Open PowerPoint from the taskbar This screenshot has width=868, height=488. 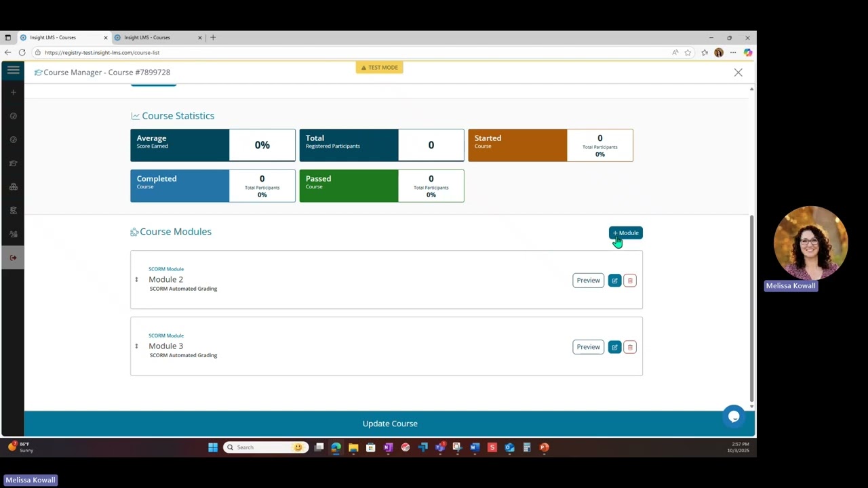pyautogui.click(x=544, y=447)
